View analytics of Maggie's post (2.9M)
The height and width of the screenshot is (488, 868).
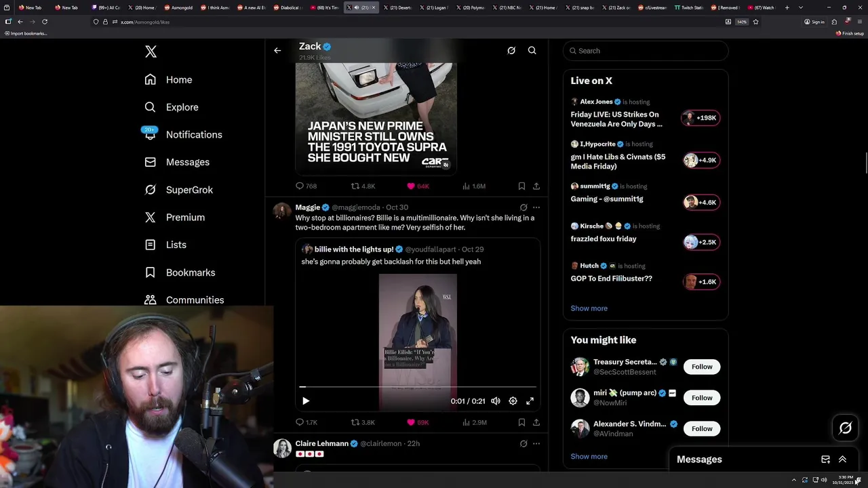(474, 422)
